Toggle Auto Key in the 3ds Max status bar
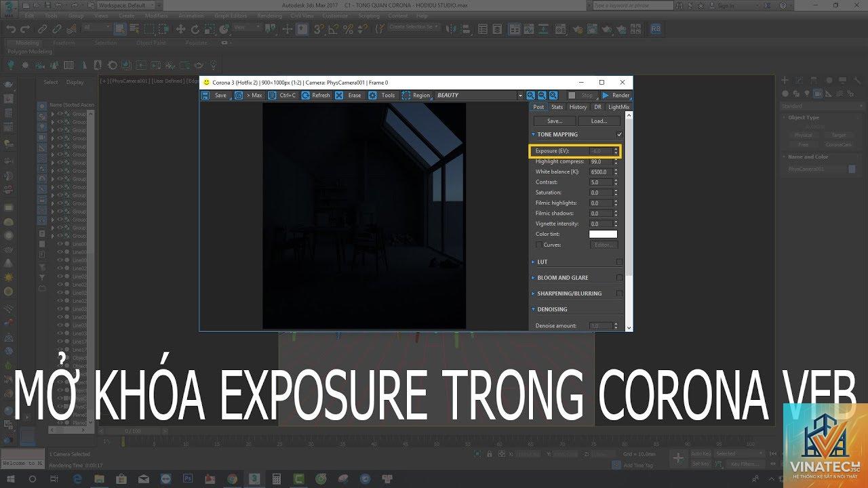 [701, 453]
